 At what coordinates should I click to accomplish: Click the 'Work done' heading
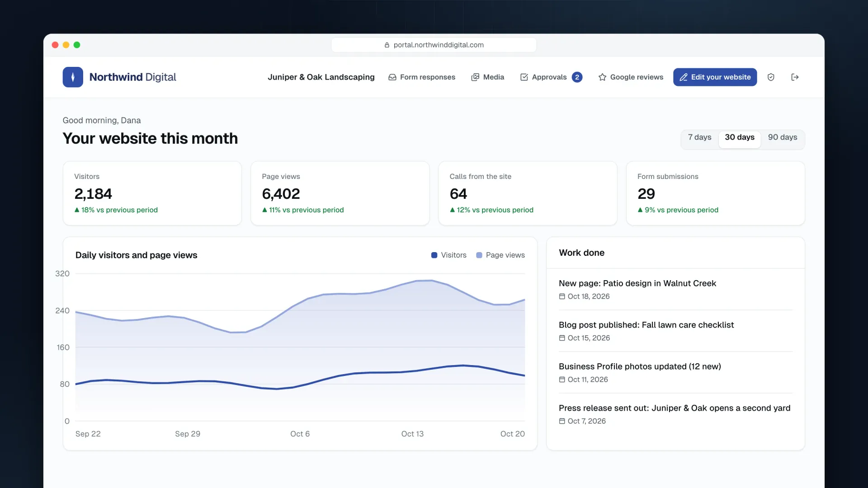pos(581,253)
